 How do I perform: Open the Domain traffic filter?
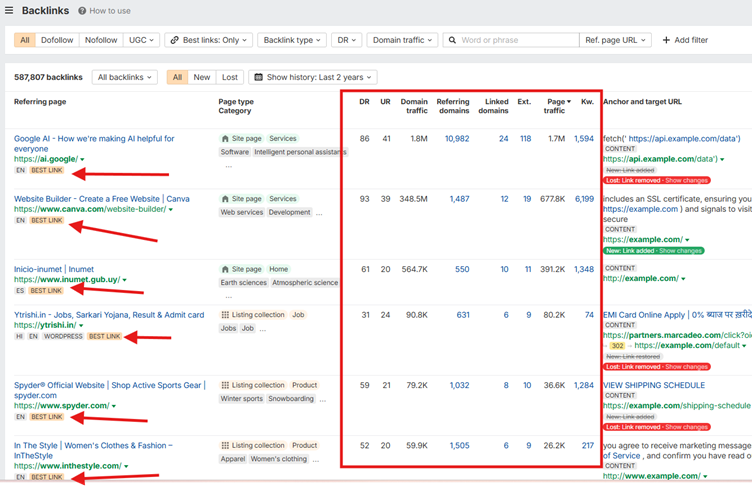click(x=402, y=40)
